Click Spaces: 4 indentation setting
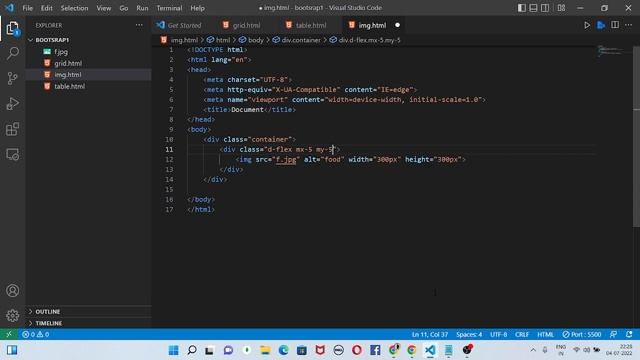 (469, 334)
